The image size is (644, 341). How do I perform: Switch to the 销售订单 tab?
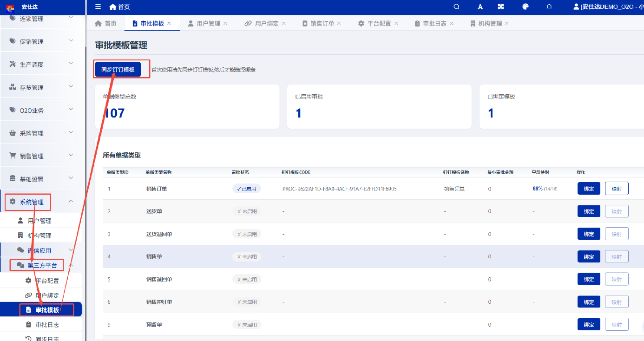click(x=322, y=23)
